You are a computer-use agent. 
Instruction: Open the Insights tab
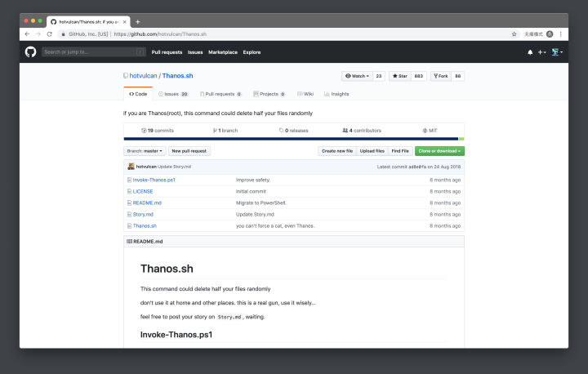click(336, 94)
